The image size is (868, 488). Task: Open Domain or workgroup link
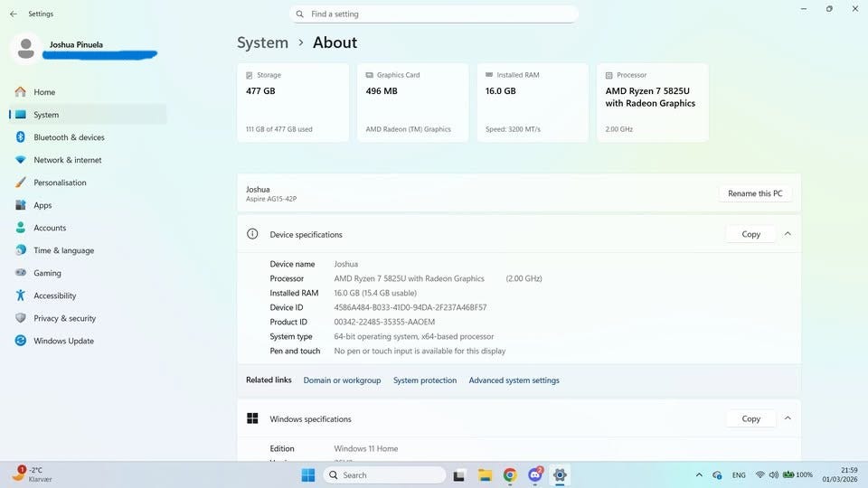[x=342, y=380]
